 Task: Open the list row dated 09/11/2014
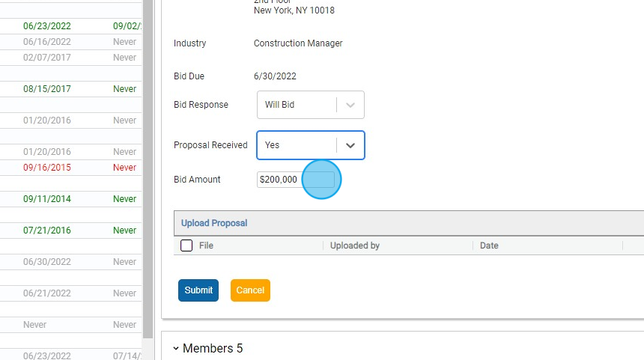[47, 199]
